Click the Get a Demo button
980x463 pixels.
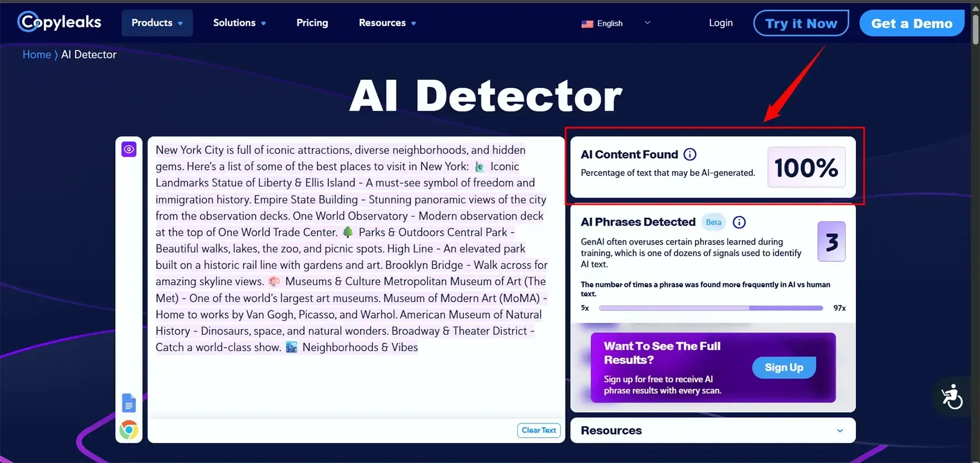[912, 23]
